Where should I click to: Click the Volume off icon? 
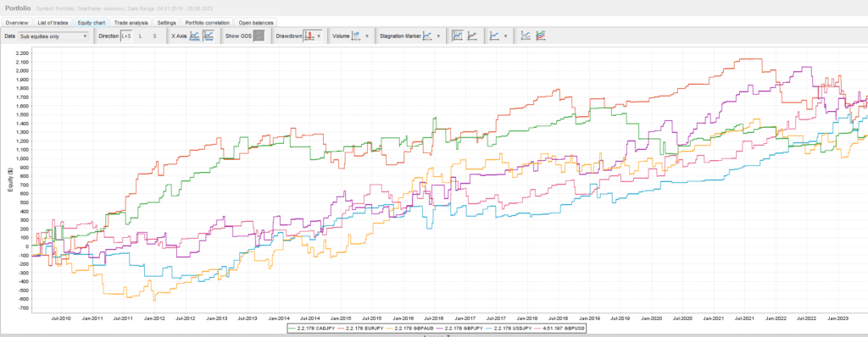pyautogui.click(x=357, y=36)
